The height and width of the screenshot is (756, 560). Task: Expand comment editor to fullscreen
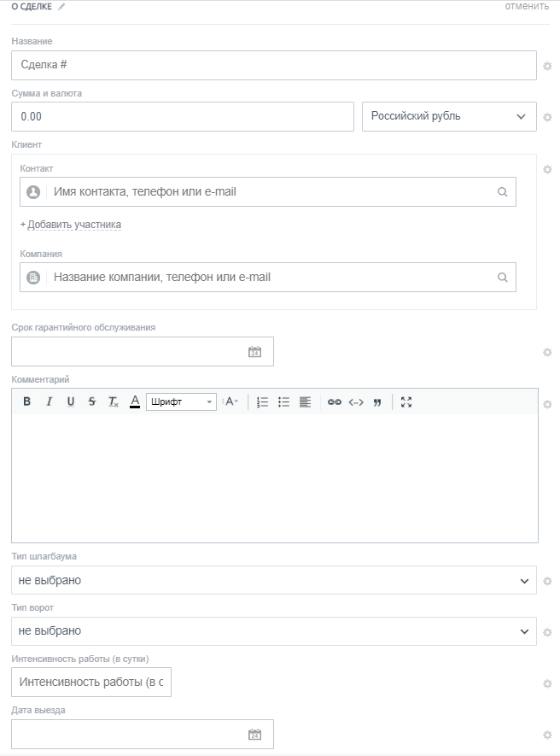pyautogui.click(x=406, y=401)
